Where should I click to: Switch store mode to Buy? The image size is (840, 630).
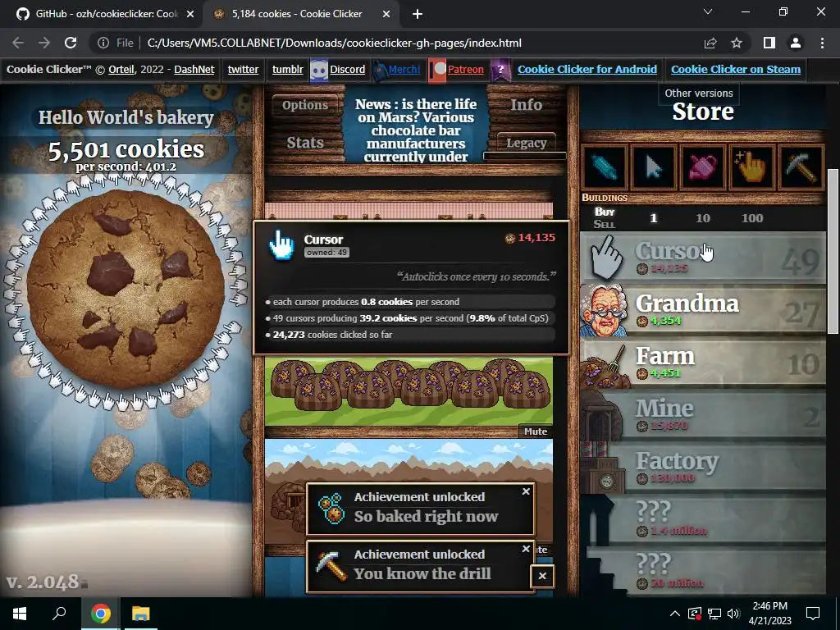pyautogui.click(x=605, y=212)
